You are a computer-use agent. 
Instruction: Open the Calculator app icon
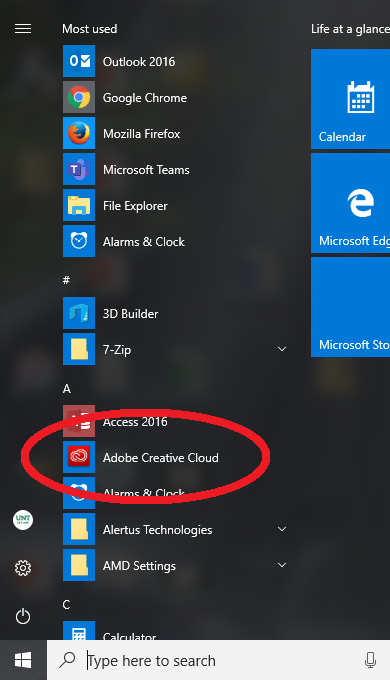click(79, 631)
